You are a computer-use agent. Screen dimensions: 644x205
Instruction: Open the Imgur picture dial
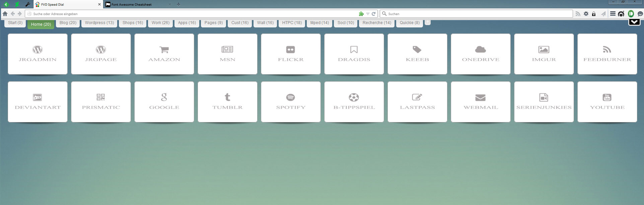[x=544, y=54]
